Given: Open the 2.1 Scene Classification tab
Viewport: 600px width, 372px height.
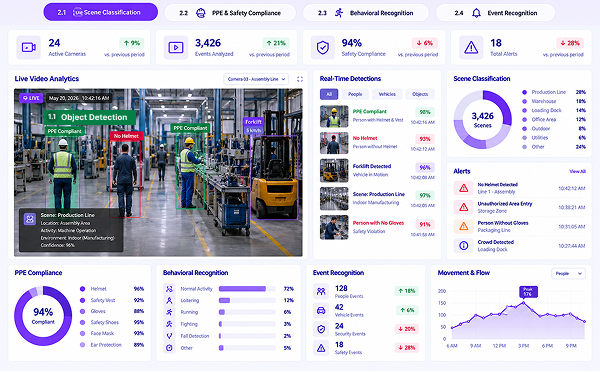Looking at the screenshot, I should click(100, 12).
